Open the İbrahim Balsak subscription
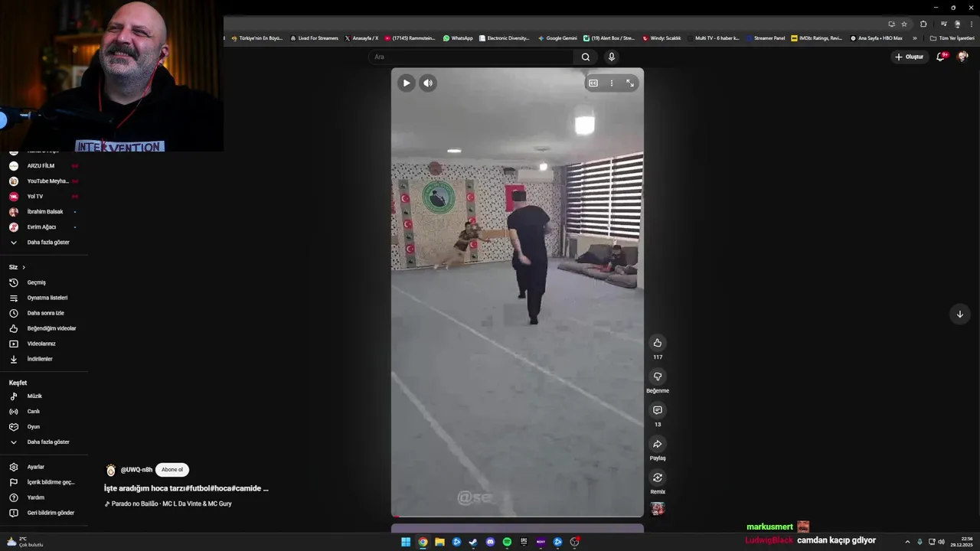Viewport: 980px width, 551px height. 44,212
